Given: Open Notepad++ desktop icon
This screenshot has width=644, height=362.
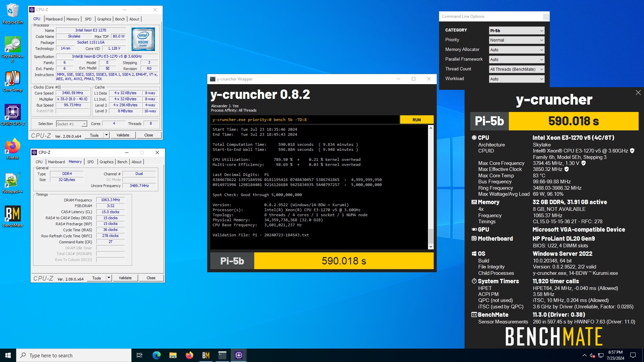Looking at the screenshot, I should tap(13, 183).
